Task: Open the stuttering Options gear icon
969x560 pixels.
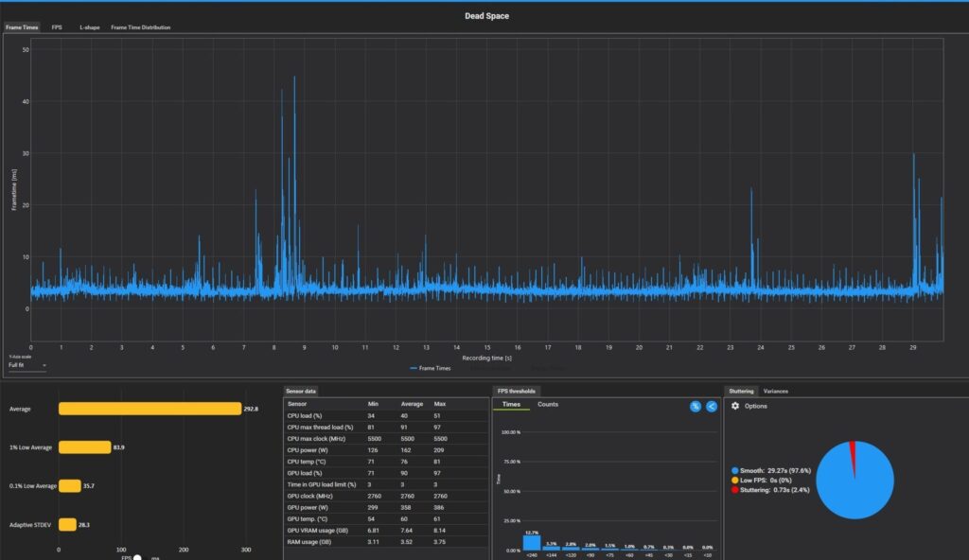Action: point(734,406)
